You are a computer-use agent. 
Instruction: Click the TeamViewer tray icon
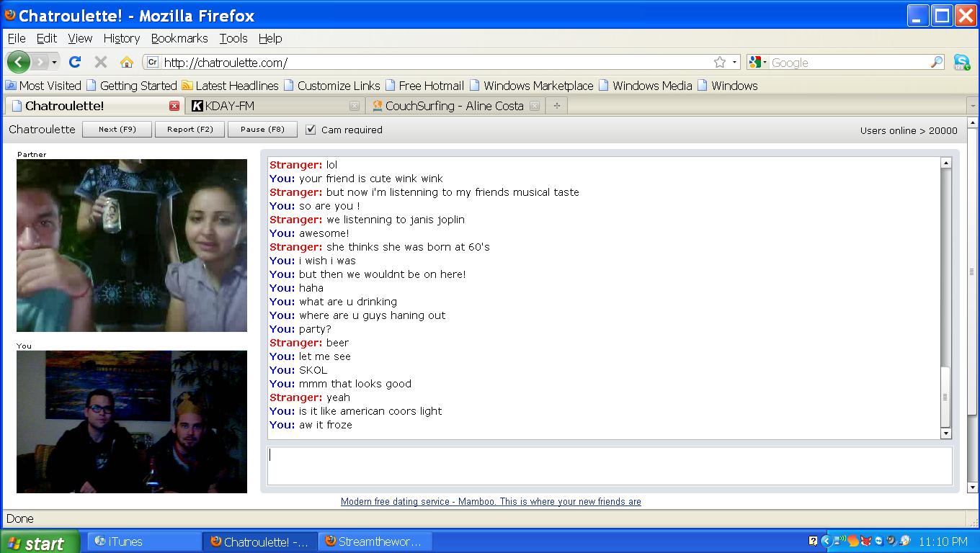879,541
